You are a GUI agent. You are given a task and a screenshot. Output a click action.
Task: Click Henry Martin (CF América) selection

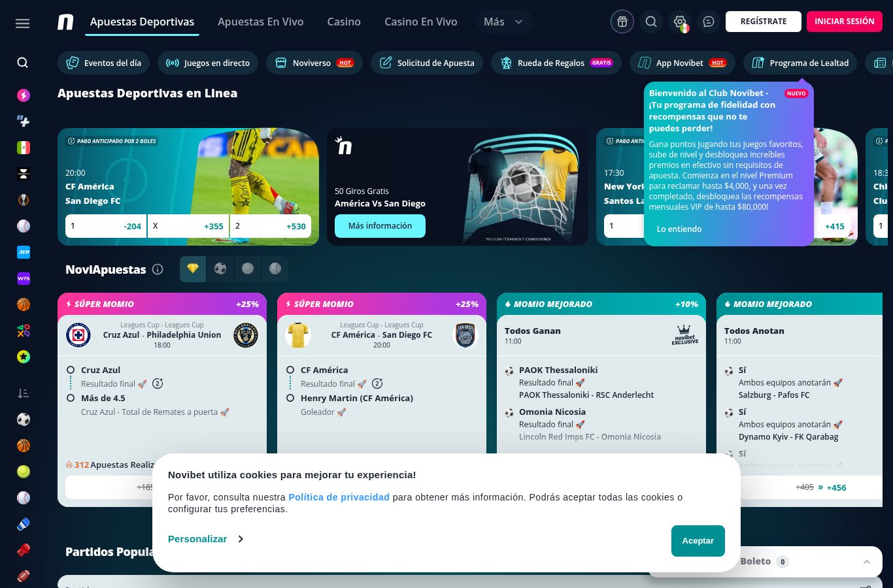click(357, 398)
